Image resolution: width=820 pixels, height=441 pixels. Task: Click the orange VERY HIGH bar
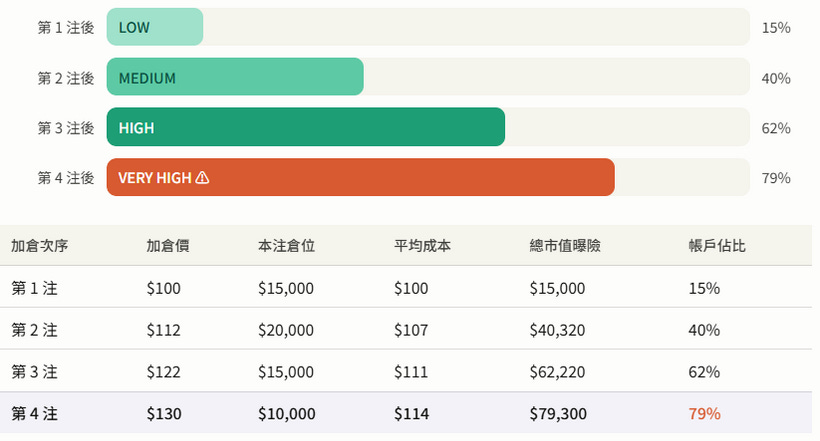[x=361, y=177]
